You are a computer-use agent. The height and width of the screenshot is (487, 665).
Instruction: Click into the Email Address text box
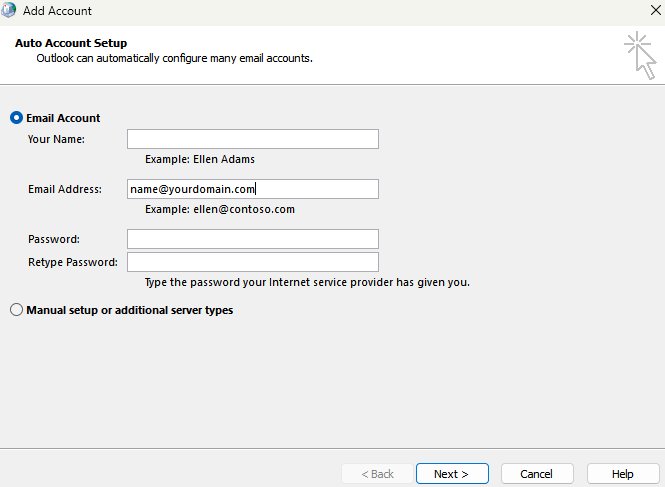click(252, 189)
